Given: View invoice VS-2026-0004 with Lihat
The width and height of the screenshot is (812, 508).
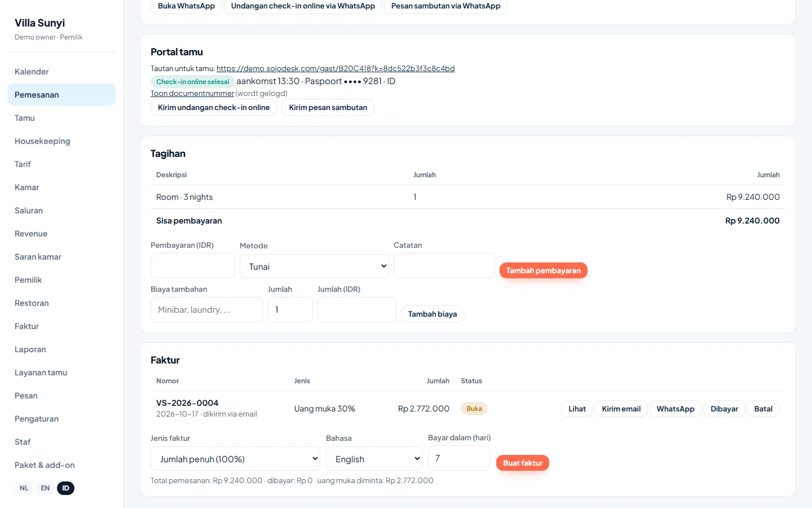Looking at the screenshot, I should [577, 409].
